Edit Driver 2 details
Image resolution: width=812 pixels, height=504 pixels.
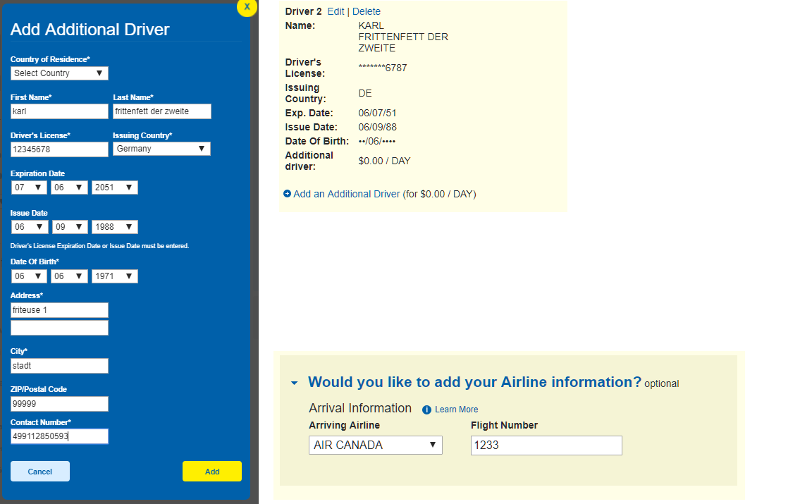point(336,11)
